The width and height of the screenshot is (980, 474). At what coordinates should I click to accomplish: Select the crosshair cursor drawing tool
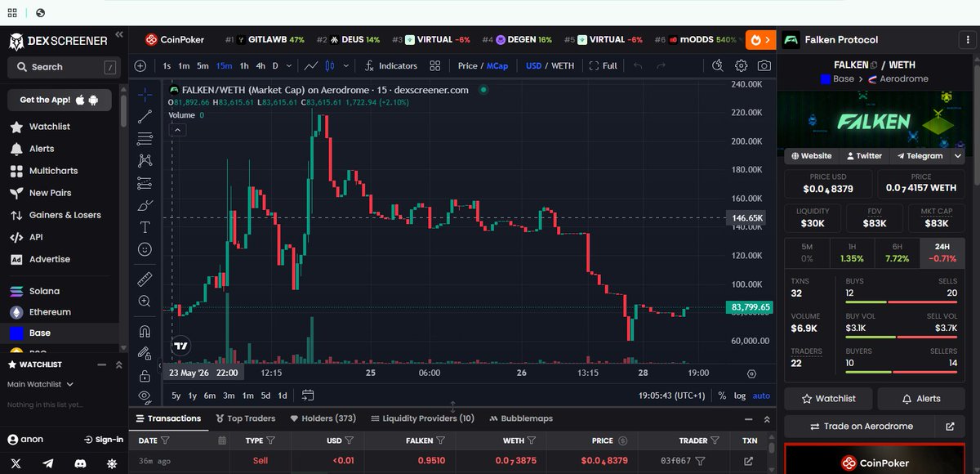click(145, 94)
